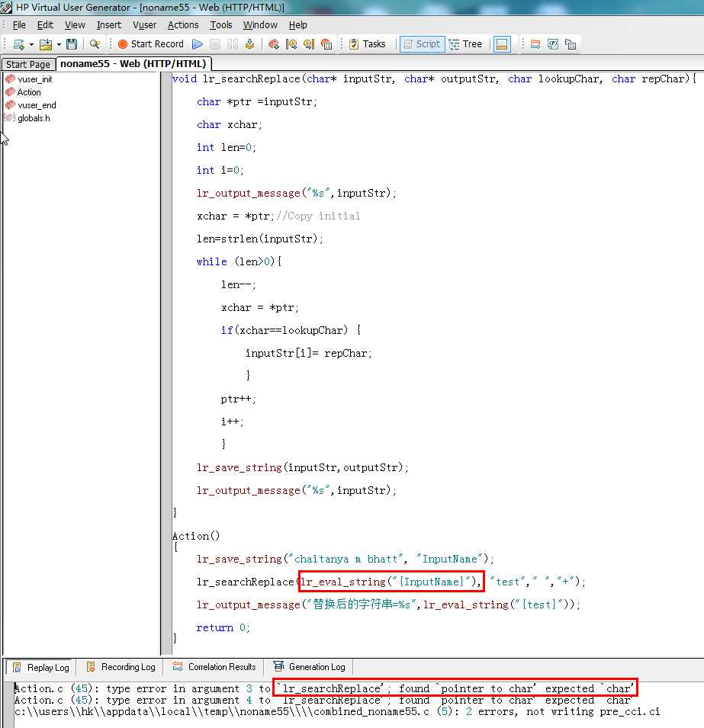The height and width of the screenshot is (728, 704).
Task: Open the File menu
Action: pyautogui.click(x=19, y=25)
